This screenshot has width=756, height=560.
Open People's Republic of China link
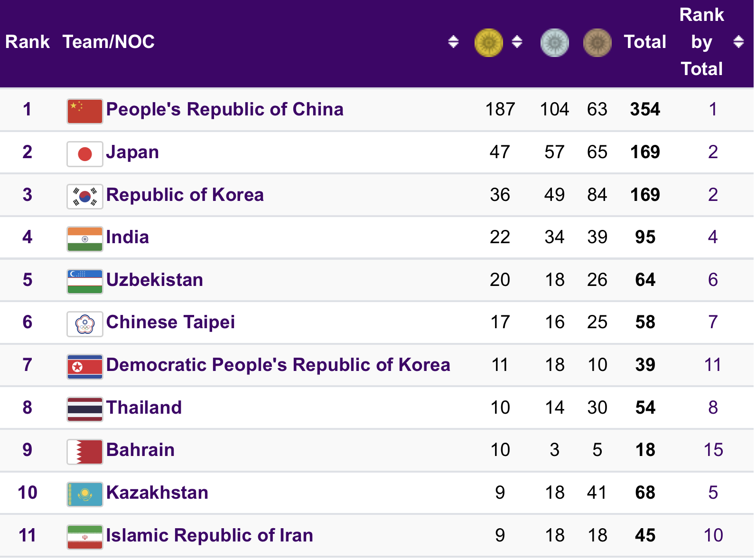pos(224,109)
